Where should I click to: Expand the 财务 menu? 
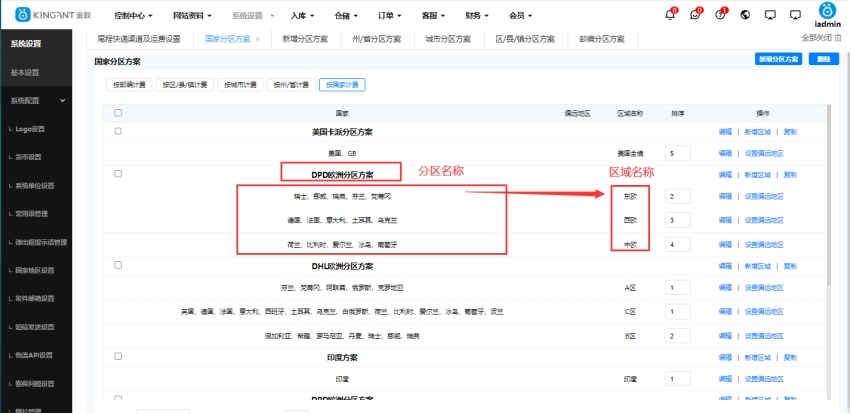pyautogui.click(x=477, y=16)
